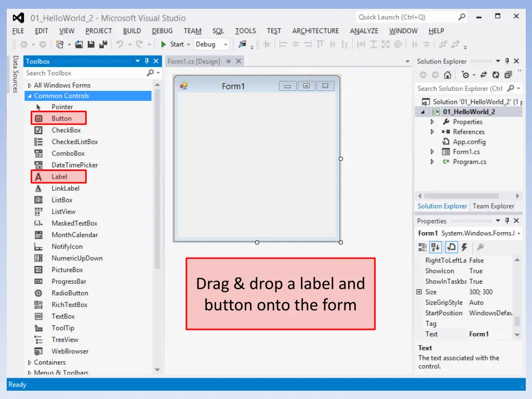Image resolution: width=532 pixels, height=399 pixels.
Task: Click the Home icon in Solution Explorer
Action: coord(447,75)
